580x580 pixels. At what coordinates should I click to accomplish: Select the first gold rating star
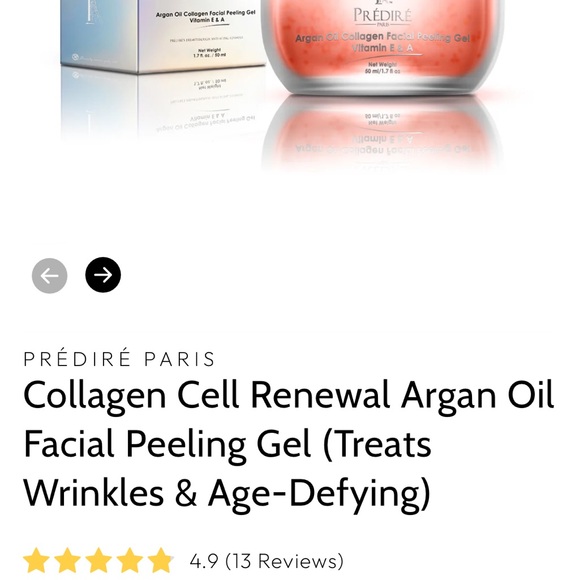click(x=36, y=561)
